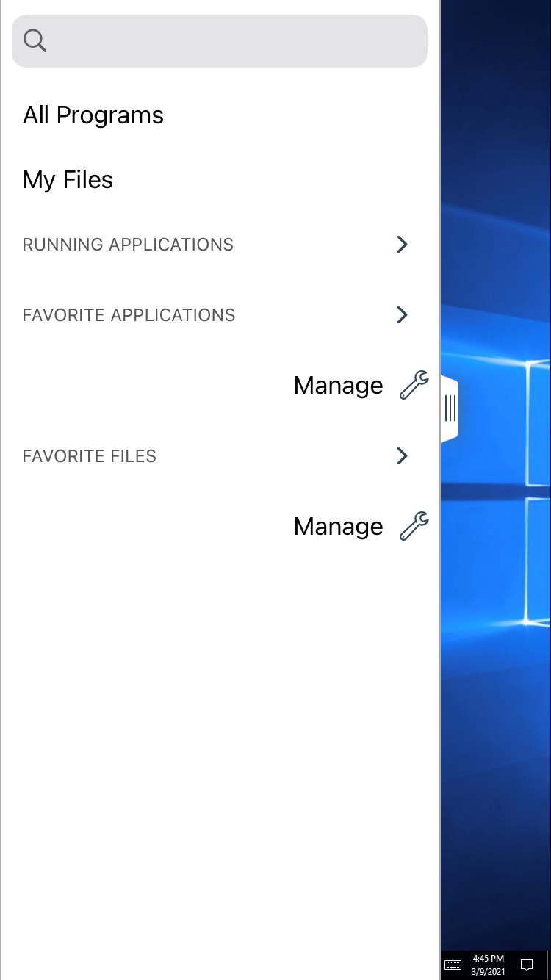Click the Show Desktop strip at taskbar edge
The width and height of the screenshot is (551, 980).
click(548, 965)
